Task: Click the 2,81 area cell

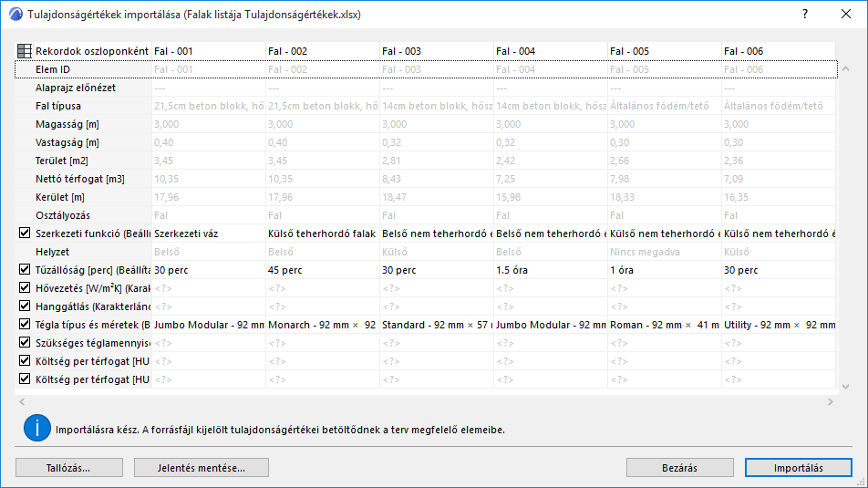Action: [437, 161]
